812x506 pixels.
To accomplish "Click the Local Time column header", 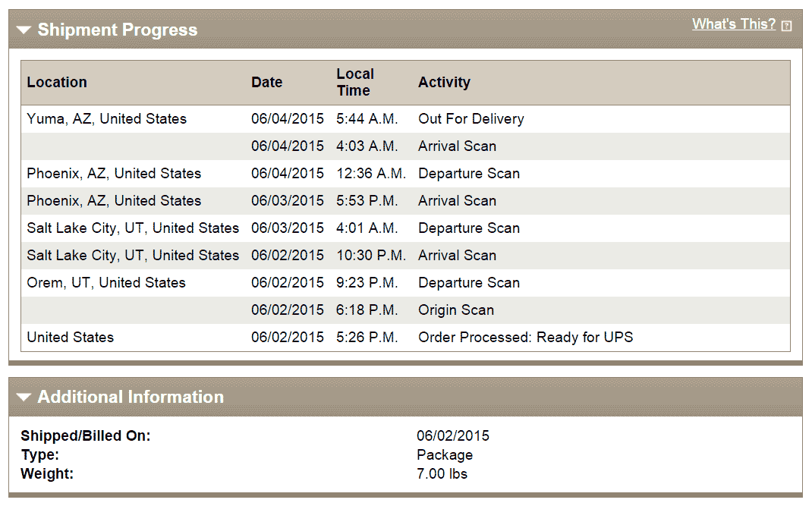I will point(355,82).
